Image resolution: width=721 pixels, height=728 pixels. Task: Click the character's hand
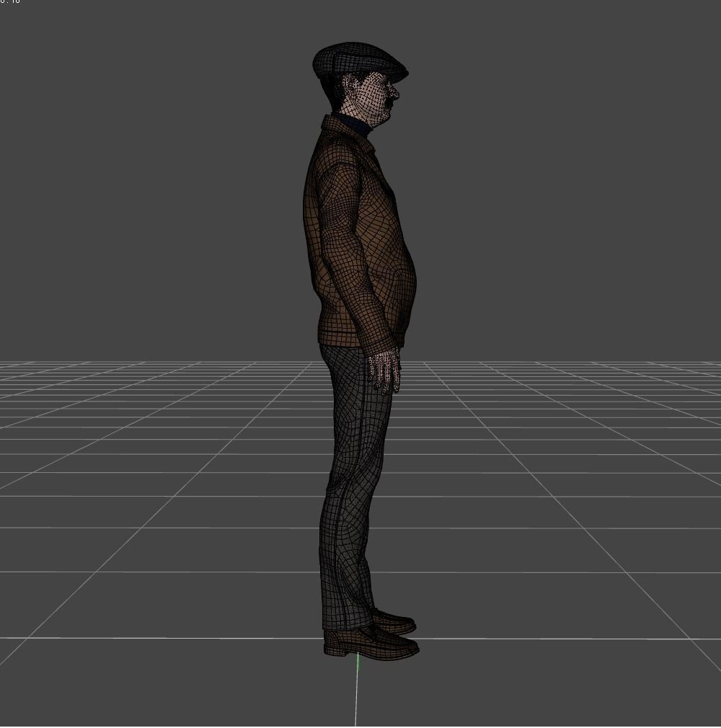[384, 371]
